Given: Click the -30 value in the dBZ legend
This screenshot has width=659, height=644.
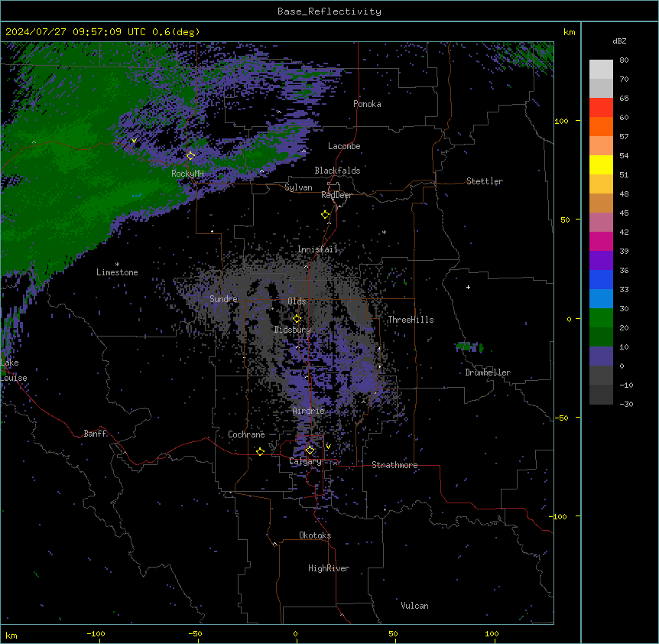Looking at the screenshot, I should point(626,404).
